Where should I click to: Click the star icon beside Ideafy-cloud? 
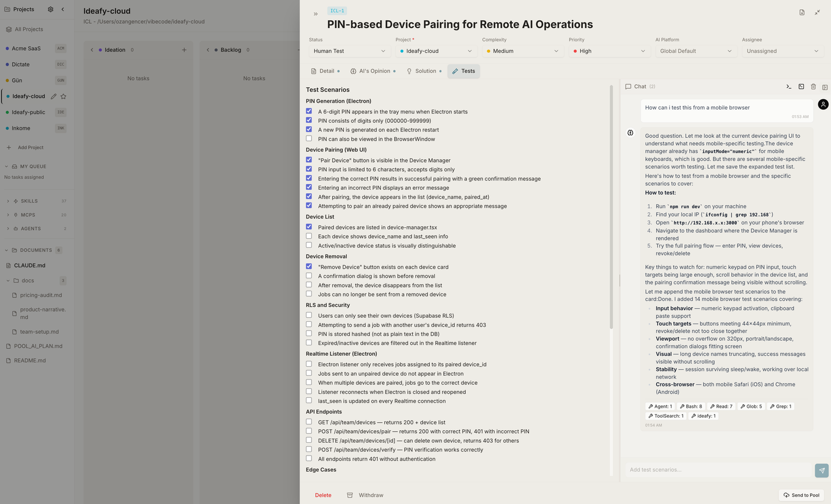(63, 96)
